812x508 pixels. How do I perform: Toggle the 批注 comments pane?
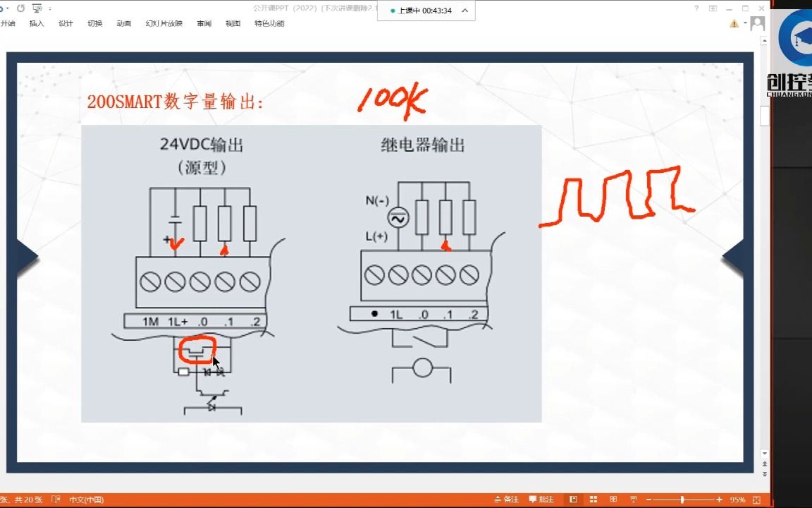coord(540,499)
